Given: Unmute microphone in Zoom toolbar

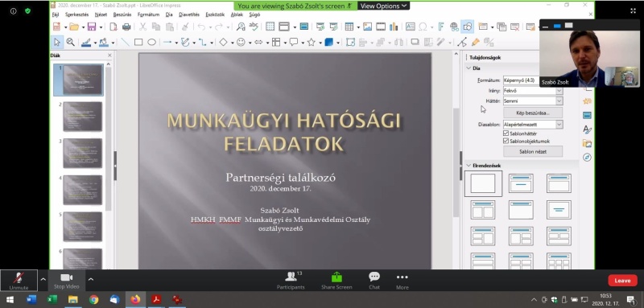Looking at the screenshot, I should (x=19, y=280).
